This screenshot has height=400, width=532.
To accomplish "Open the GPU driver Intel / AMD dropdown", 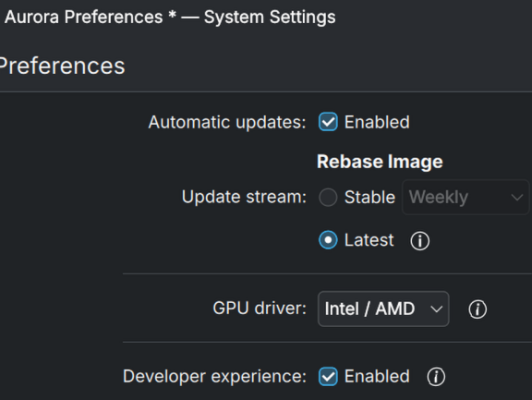I will pyautogui.click(x=383, y=309).
